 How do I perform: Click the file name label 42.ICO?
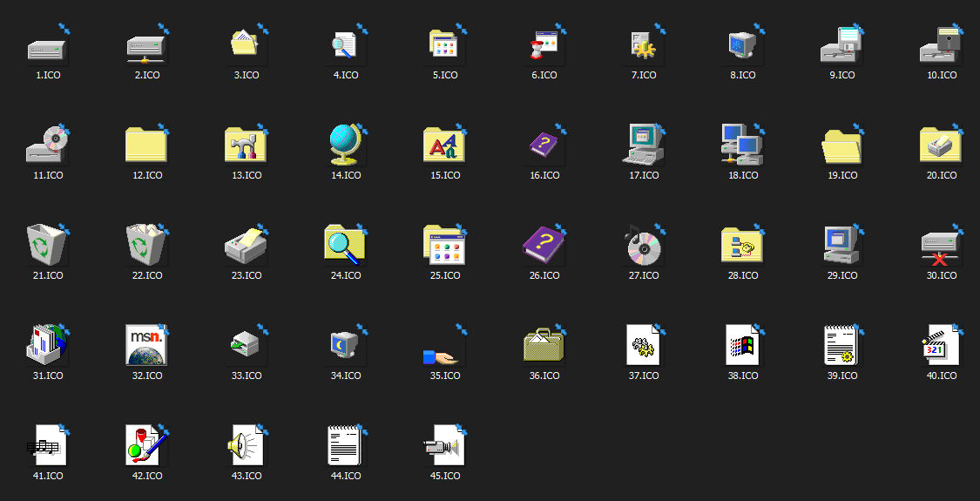147,476
